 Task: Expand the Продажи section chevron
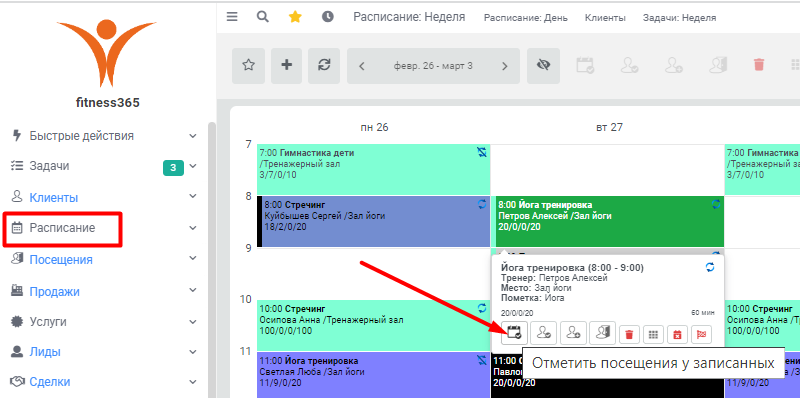[192, 290]
